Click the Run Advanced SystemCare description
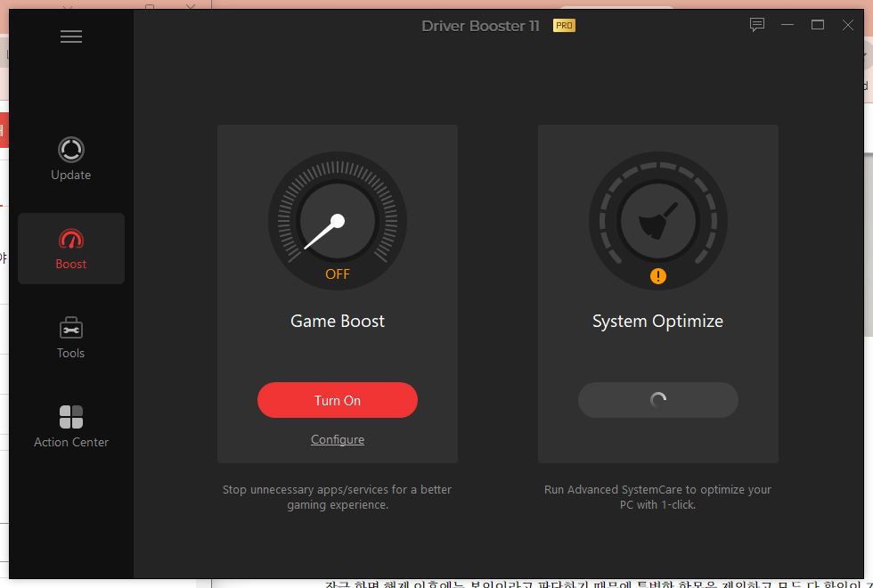Viewport: 873px width, 588px height. [657, 497]
